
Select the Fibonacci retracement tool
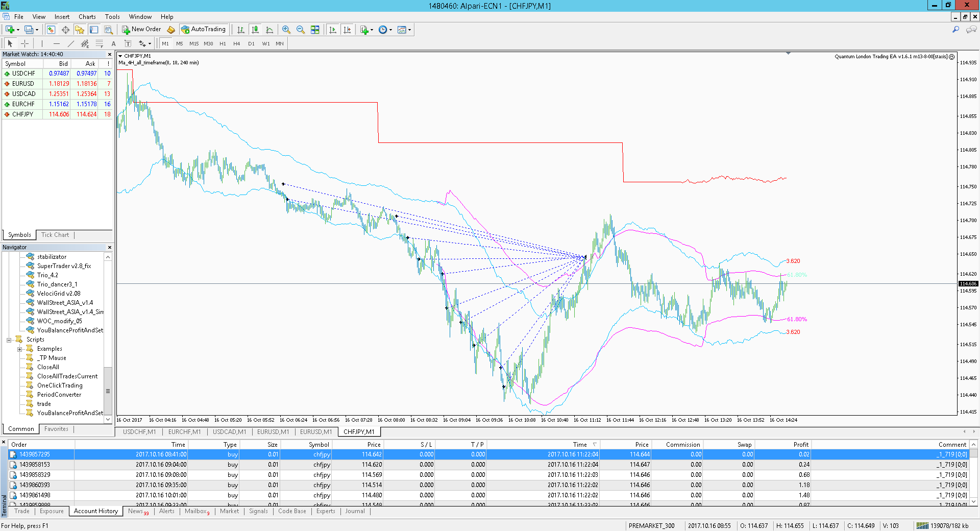tap(100, 43)
